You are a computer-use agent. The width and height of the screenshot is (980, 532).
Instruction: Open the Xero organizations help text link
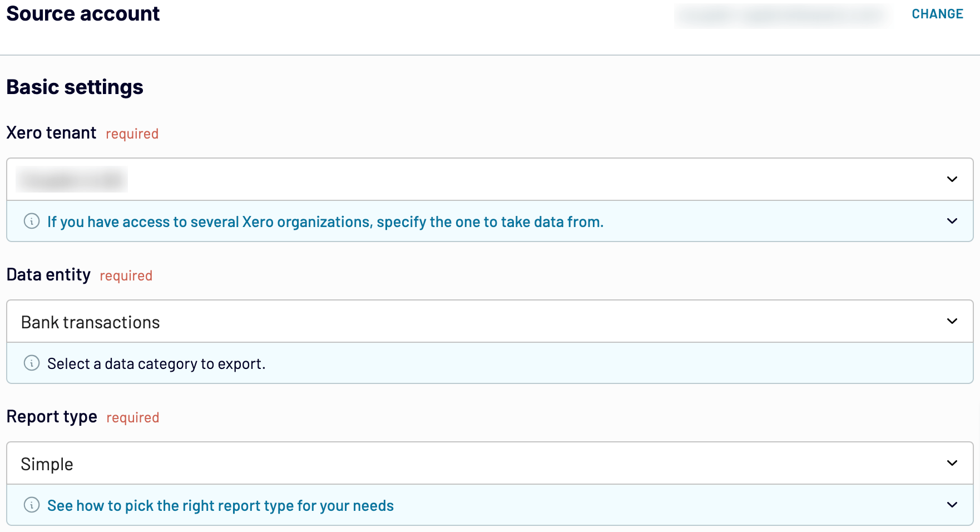tap(325, 221)
